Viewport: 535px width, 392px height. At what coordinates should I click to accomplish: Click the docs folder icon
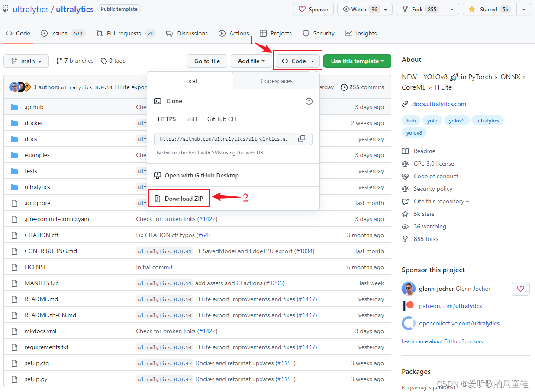[14, 139]
